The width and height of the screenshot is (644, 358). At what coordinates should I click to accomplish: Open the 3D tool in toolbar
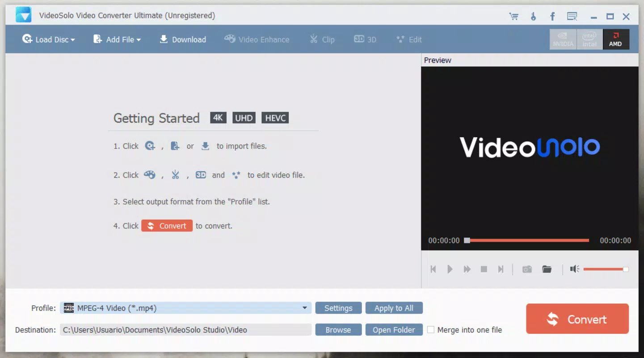tap(365, 39)
